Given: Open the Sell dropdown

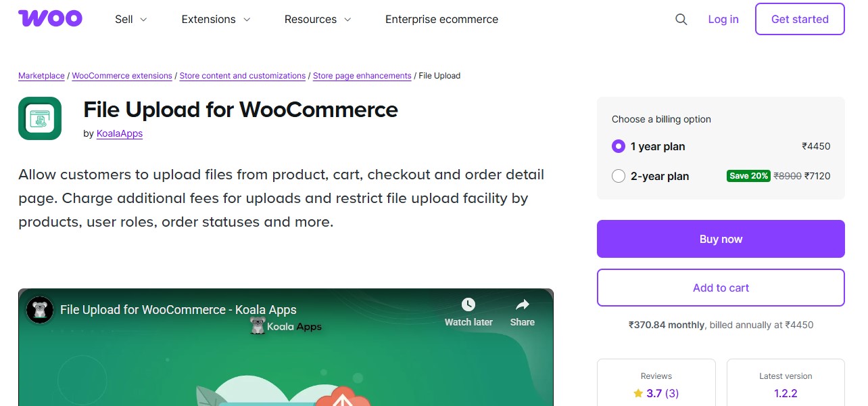Looking at the screenshot, I should pyautogui.click(x=130, y=20).
